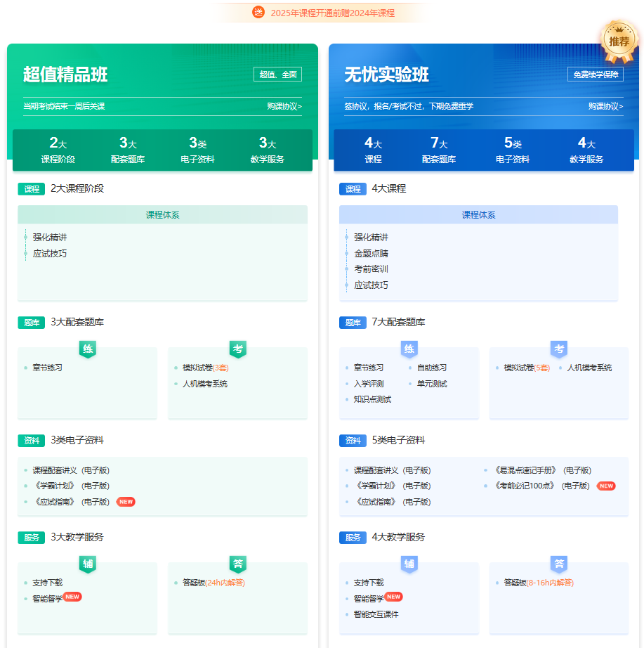The width and height of the screenshot is (644, 648).
Task: Click the blue 考 badge in 无忧实验班
Action: pos(559,349)
